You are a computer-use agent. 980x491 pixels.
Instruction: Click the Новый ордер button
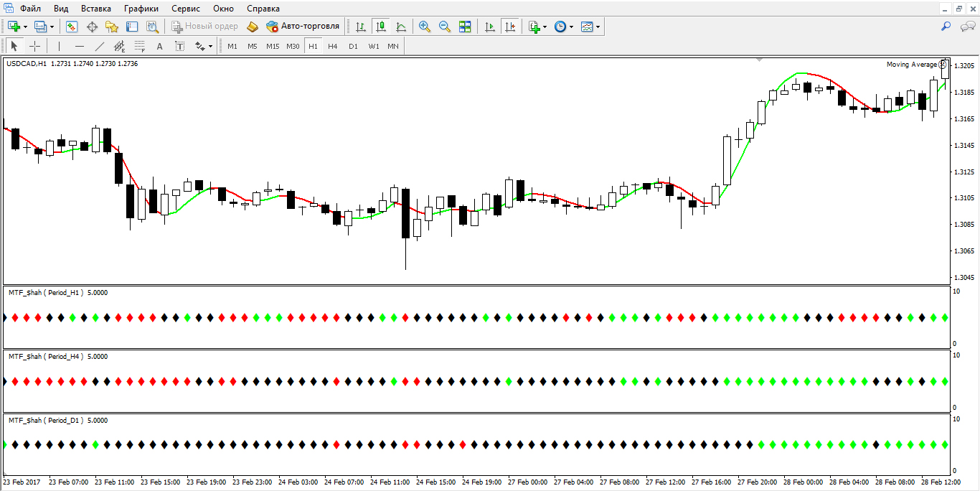(x=205, y=27)
